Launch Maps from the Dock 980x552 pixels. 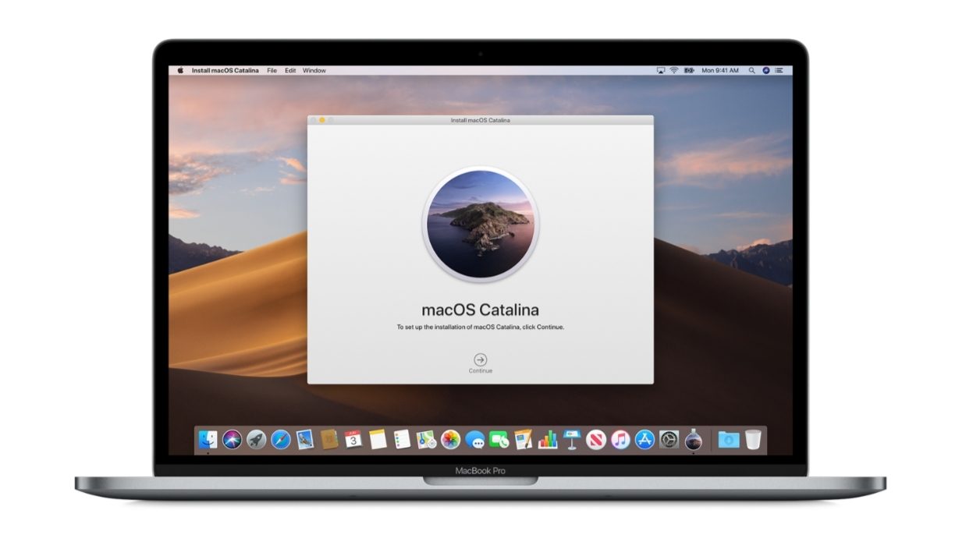click(426, 440)
